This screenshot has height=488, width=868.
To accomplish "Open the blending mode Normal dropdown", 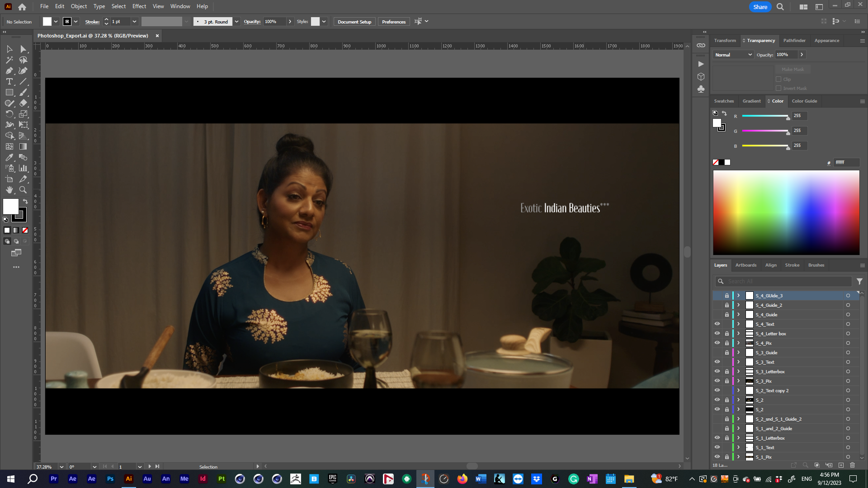I will [x=733, y=55].
